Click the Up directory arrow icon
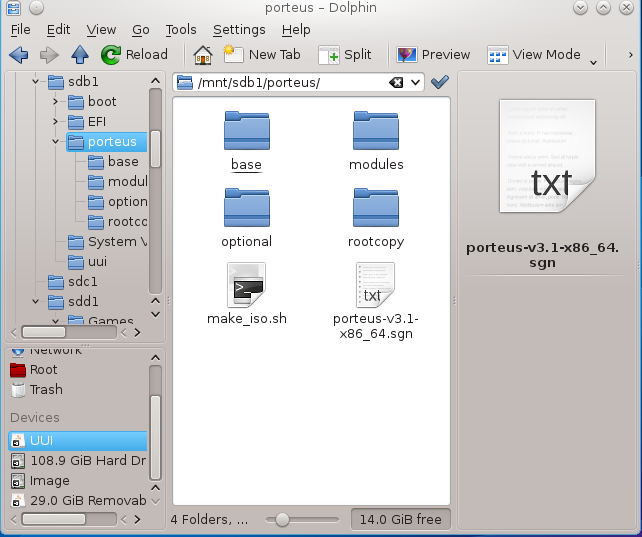 80,55
